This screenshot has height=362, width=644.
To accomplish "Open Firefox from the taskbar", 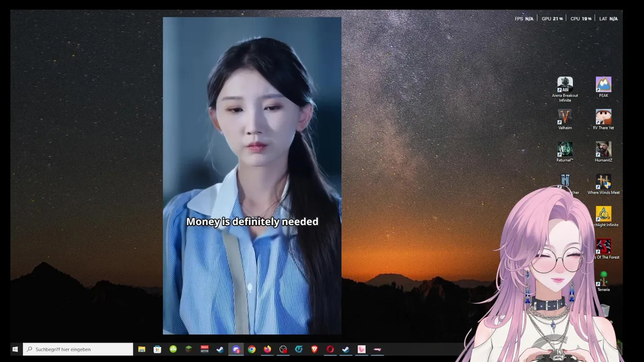I will click(267, 349).
